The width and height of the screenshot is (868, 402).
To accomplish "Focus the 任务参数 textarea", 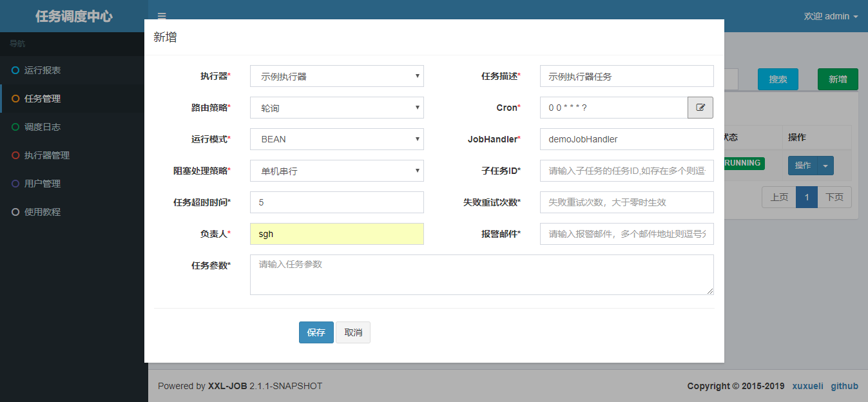I will (482, 274).
